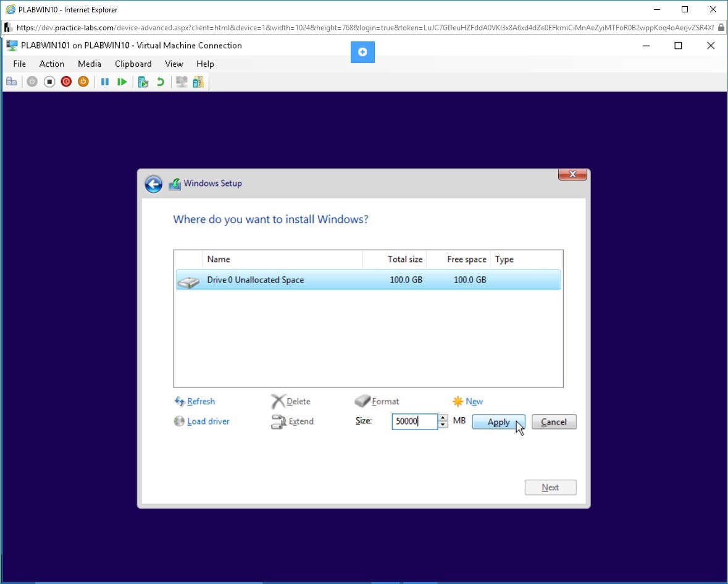Minimize the Internet Explorer window
This screenshot has height=584, width=728.
coord(656,10)
